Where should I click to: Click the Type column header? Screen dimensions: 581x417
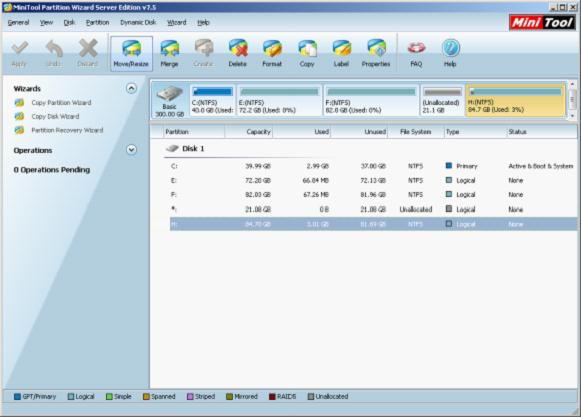pos(475,132)
